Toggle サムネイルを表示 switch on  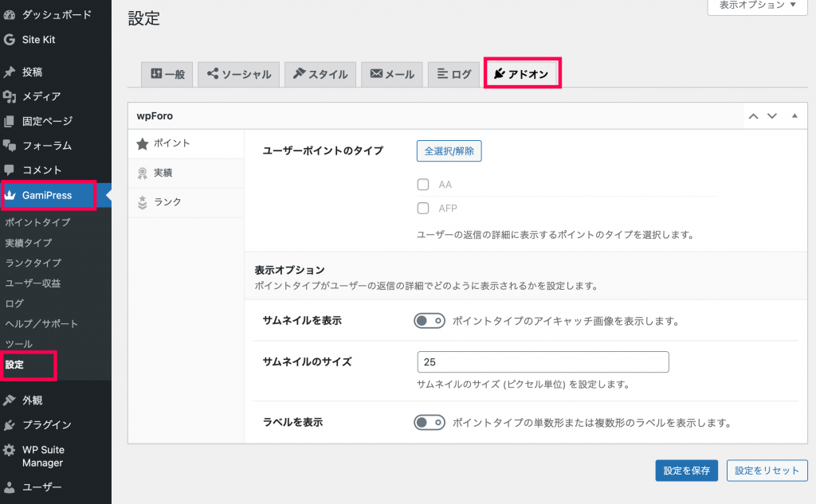coord(430,321)
